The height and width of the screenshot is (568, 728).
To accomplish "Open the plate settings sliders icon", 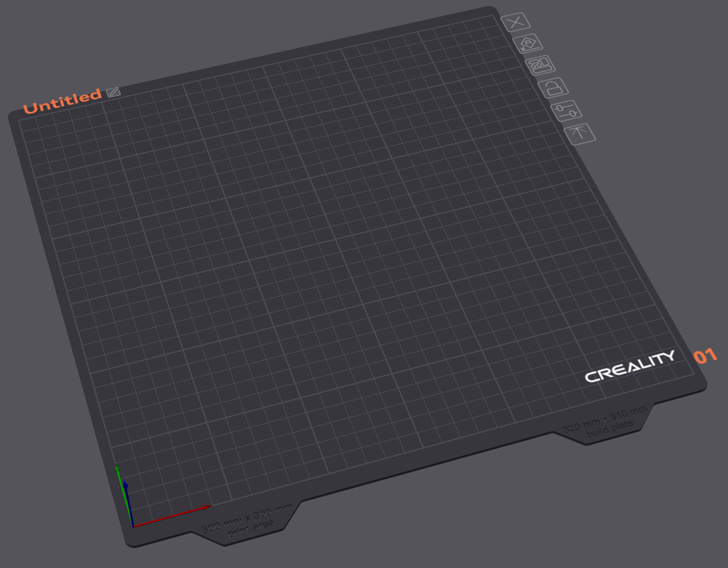I will point(566,110).
